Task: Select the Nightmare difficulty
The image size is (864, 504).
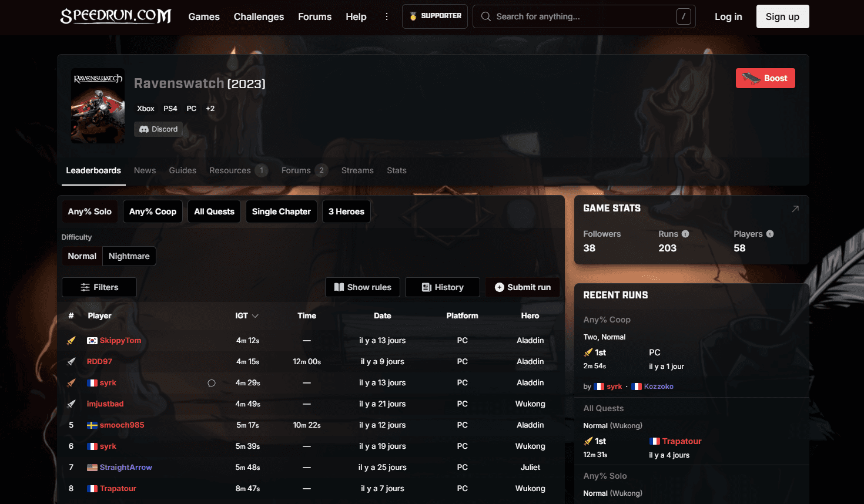Action: point(129,256)
